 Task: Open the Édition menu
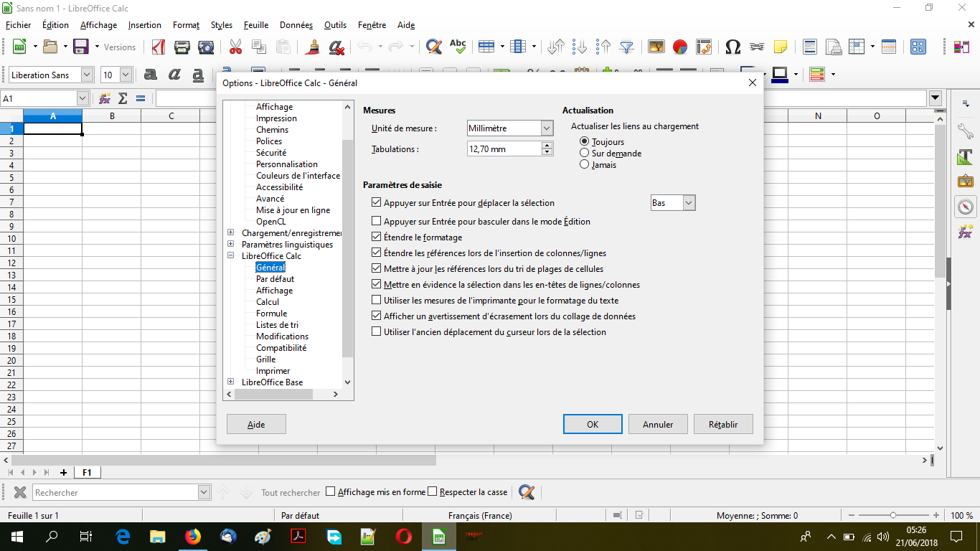point(55,25)
